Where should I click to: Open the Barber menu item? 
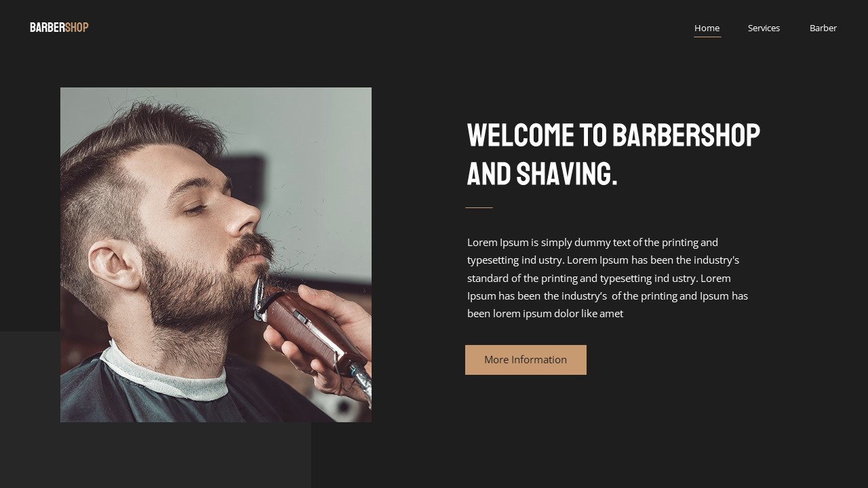click(x=823, y=28)
